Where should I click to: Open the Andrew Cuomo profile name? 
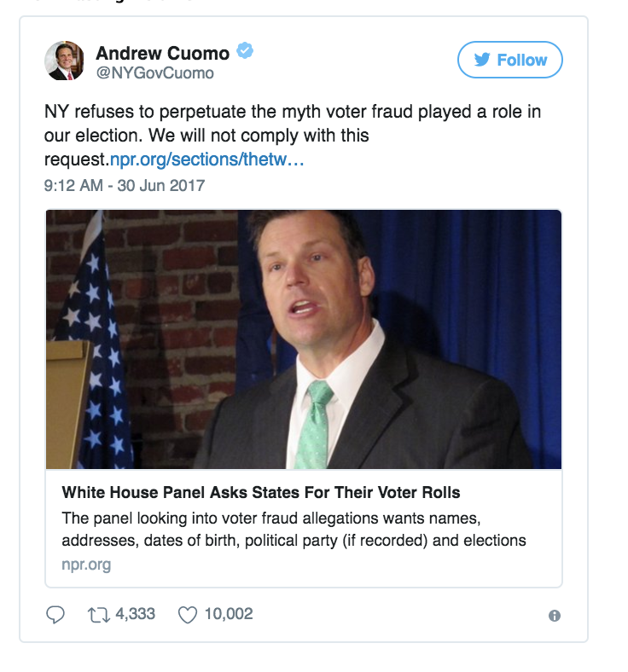162,53
